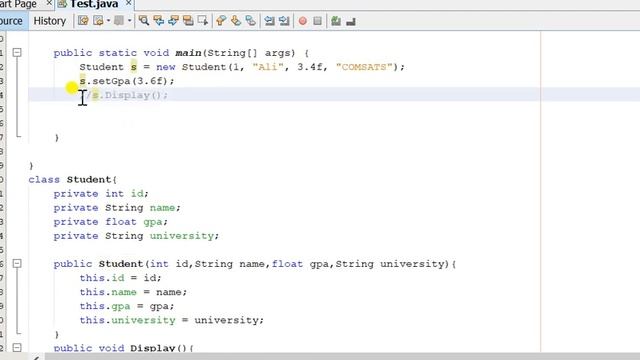Click the horizontal scrollbar left arrow

pos(36,357)
